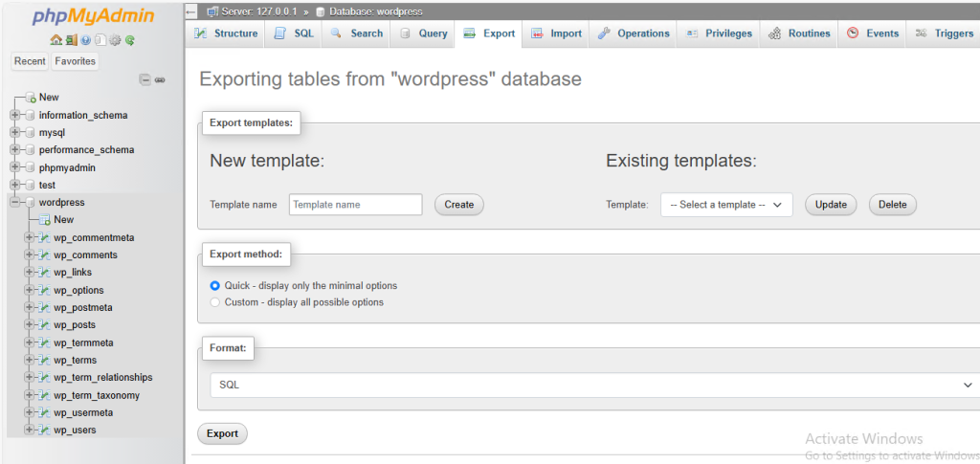This screenshot has height=464, width=980.
Task: Click the Delete template button
Action: [x=893, y=205]
